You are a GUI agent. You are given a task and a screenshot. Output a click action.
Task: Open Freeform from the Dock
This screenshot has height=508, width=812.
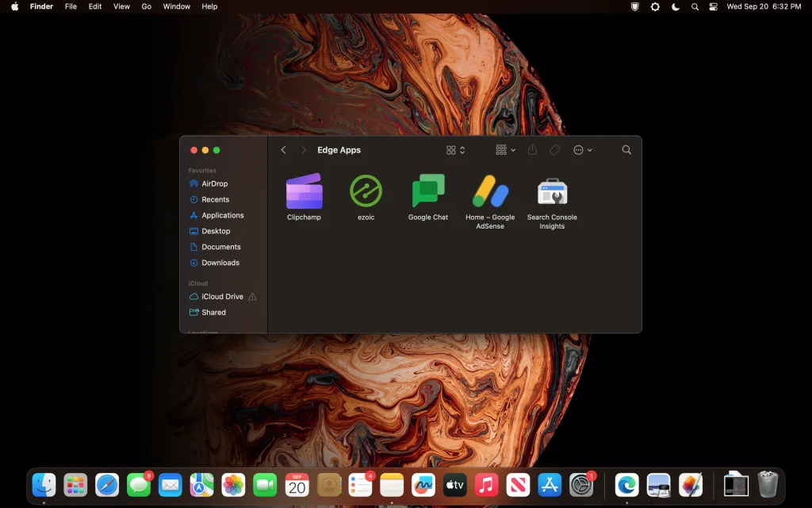(423, 486)
